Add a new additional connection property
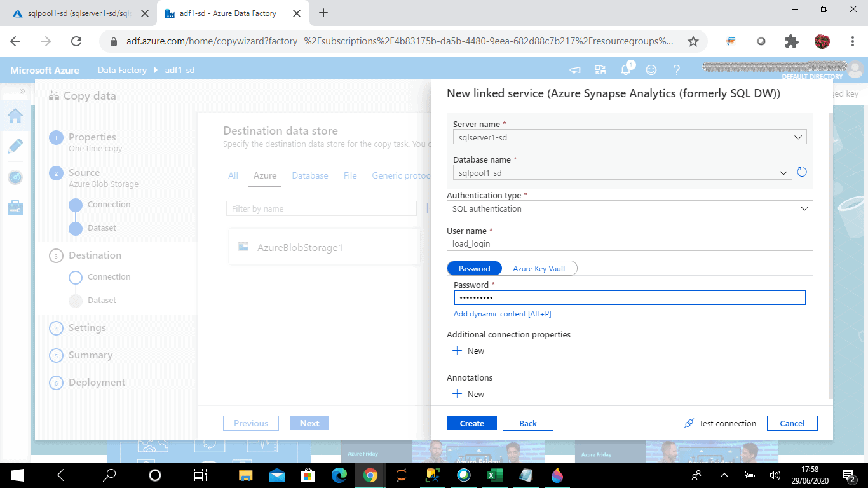The width and height of the screenshot is (868, 488). tap(468, 351)
